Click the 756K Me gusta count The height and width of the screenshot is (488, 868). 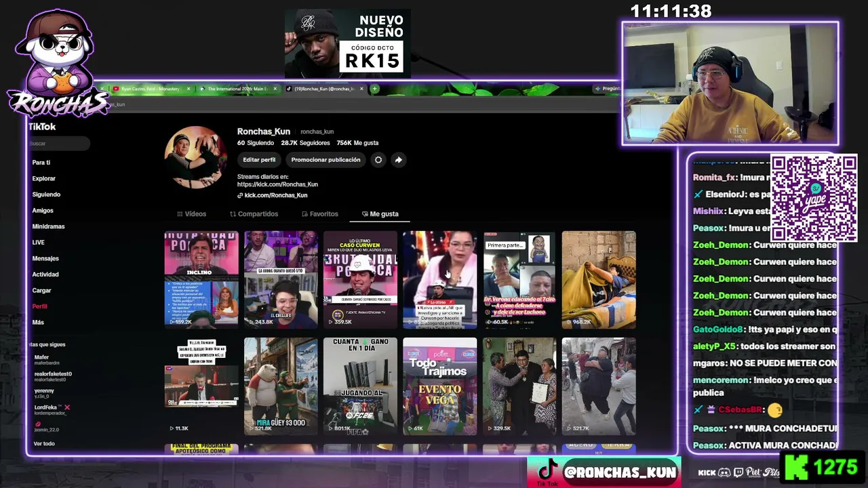[357, 143]
